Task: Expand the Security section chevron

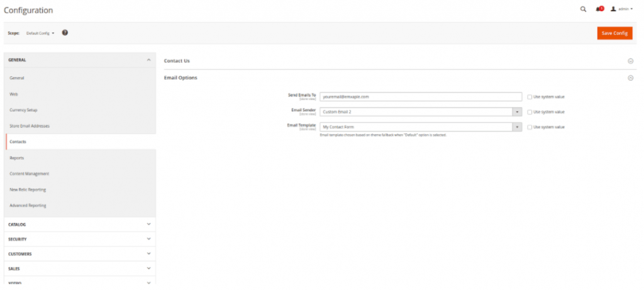Action: tap(149, 239)
